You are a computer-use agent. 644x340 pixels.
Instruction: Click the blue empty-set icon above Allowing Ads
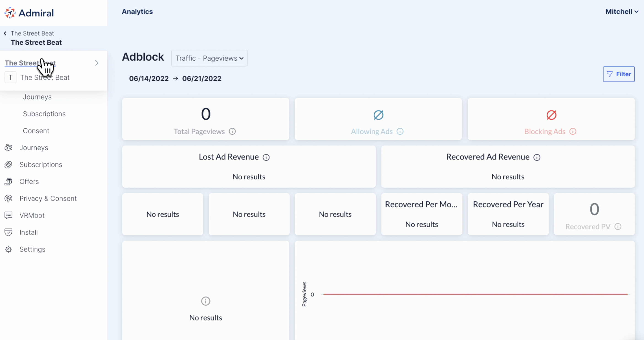pyautogui.click(x=378, y=115)
